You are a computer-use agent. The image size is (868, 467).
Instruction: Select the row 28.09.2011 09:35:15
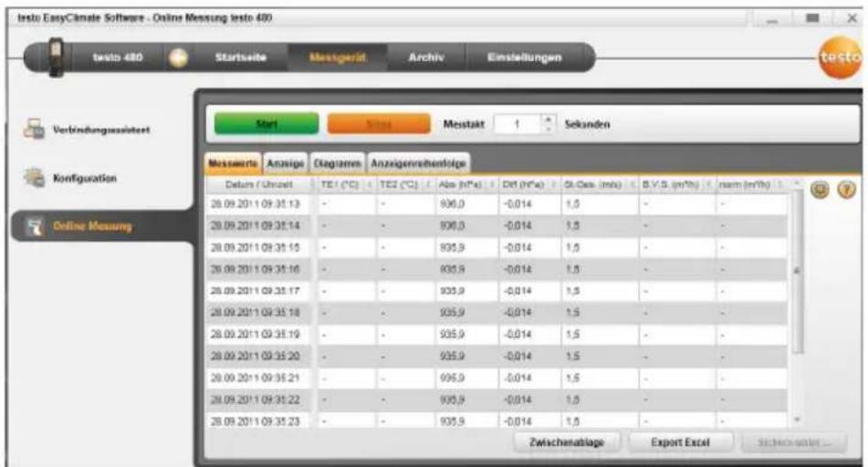pos(497,247)
